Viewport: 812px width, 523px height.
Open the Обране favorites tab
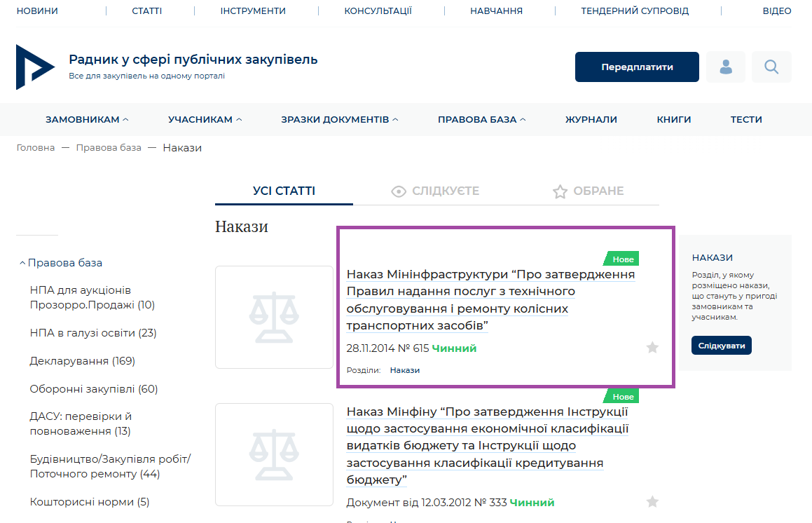coord(588,191)
